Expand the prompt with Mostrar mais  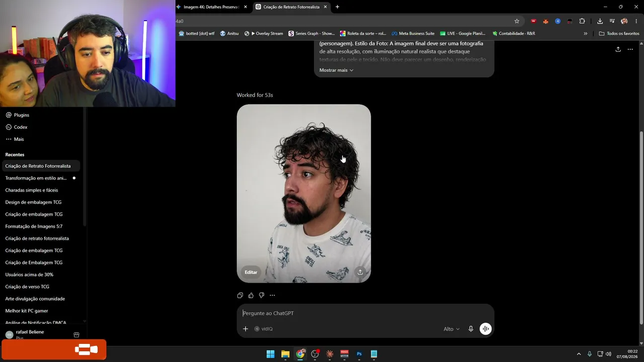(336, 70)
